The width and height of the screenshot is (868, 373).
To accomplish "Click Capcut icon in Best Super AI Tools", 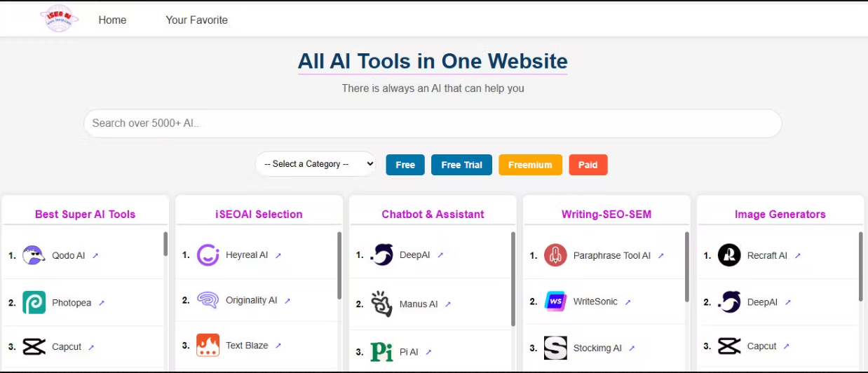I will point(34,346).
